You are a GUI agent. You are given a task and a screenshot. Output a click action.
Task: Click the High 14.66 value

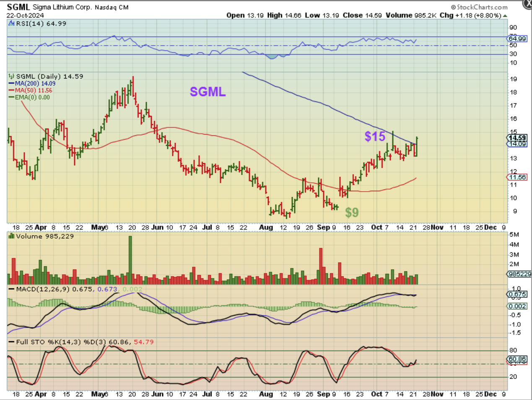284,15
